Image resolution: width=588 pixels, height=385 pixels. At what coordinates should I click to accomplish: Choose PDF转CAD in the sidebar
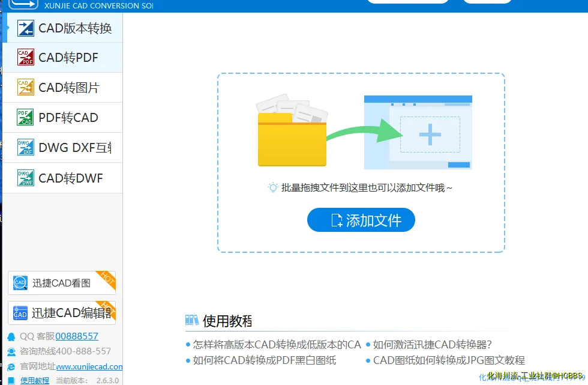(62, 118)
